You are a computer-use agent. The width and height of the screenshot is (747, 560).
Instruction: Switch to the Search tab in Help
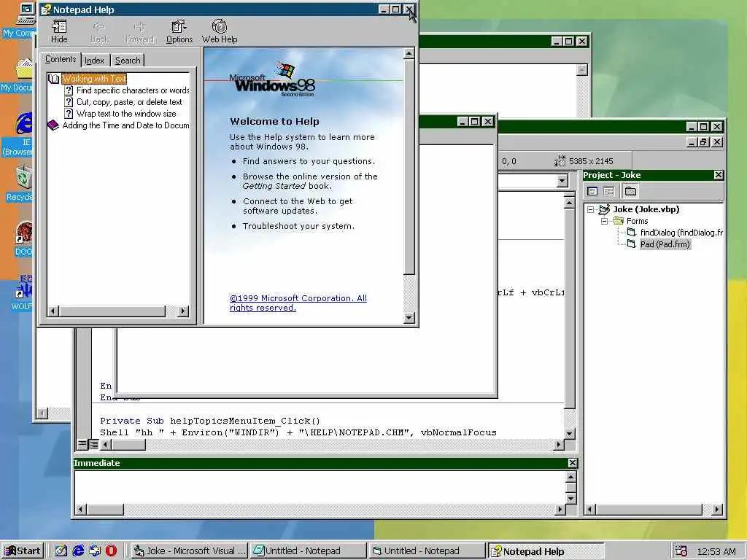128,61
